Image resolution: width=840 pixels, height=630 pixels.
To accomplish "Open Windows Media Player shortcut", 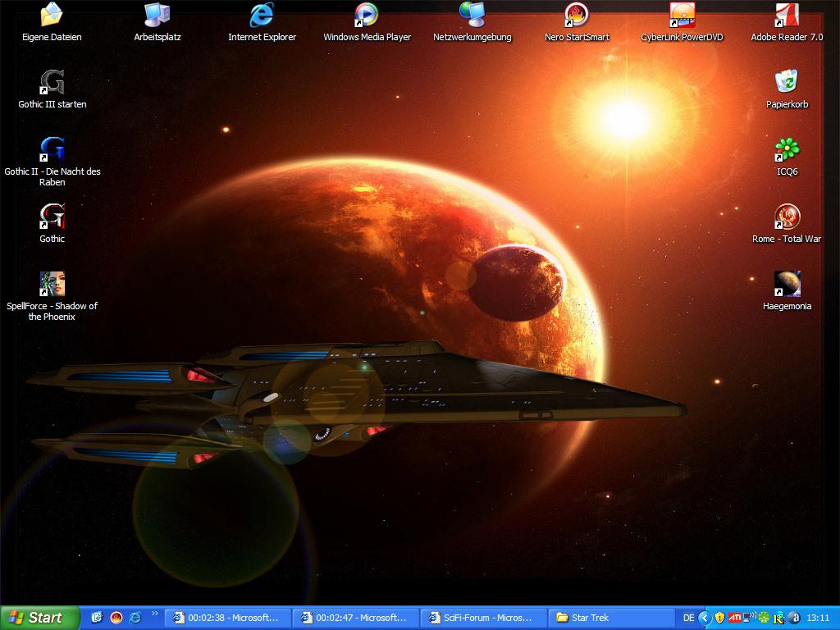I will pyautogui.click(x=367, y=16).
